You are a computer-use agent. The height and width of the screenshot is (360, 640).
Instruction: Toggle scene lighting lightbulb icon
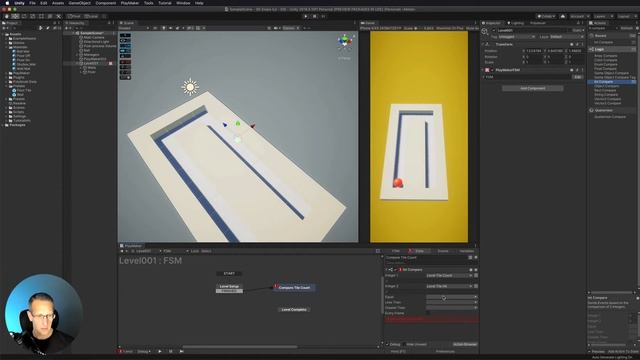coord(164,28)
